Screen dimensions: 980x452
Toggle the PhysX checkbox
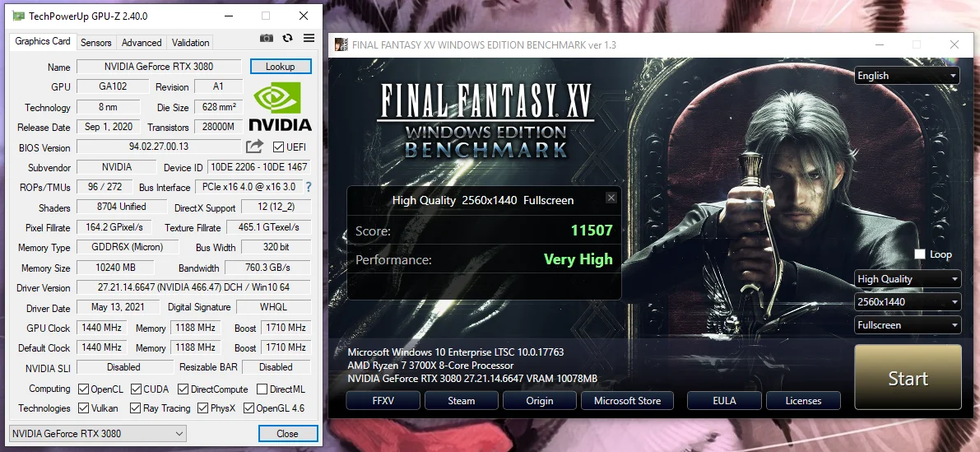tap(202, 408)
